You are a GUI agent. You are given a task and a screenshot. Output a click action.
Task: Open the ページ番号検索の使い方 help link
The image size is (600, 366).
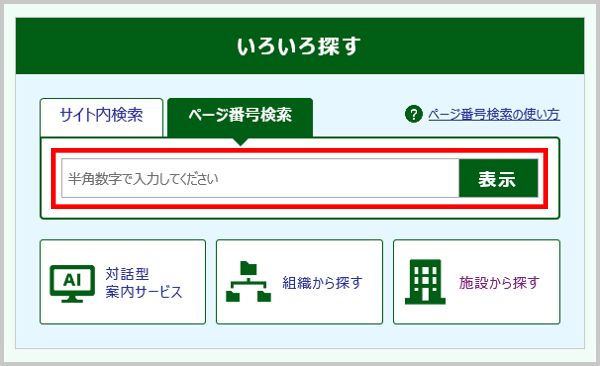494,114
